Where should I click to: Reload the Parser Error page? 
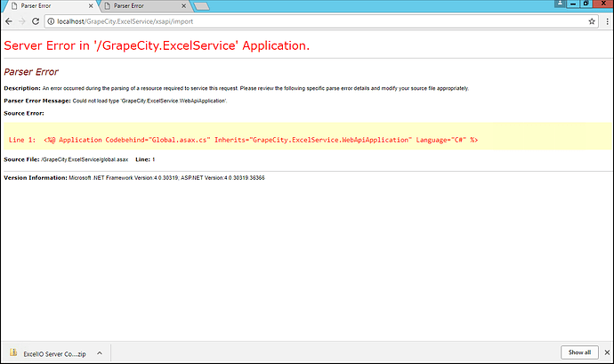[x=34, y=21]
